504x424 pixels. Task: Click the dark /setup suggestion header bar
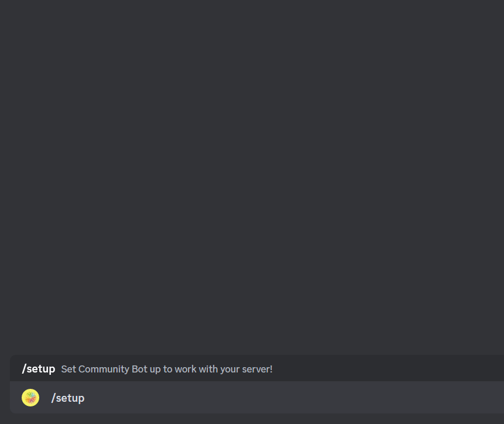point(257,368)
